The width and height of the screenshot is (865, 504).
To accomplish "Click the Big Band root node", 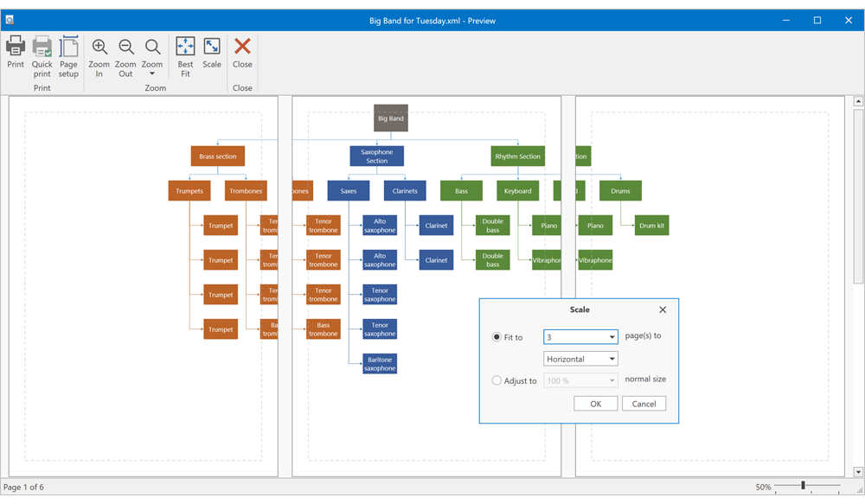I will click(390, 118).
